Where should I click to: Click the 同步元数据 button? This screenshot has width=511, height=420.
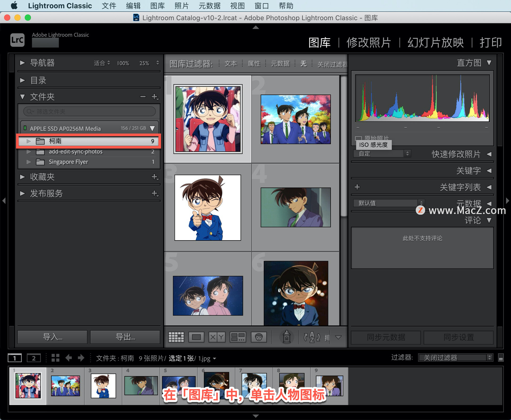(x=386, y=337)
